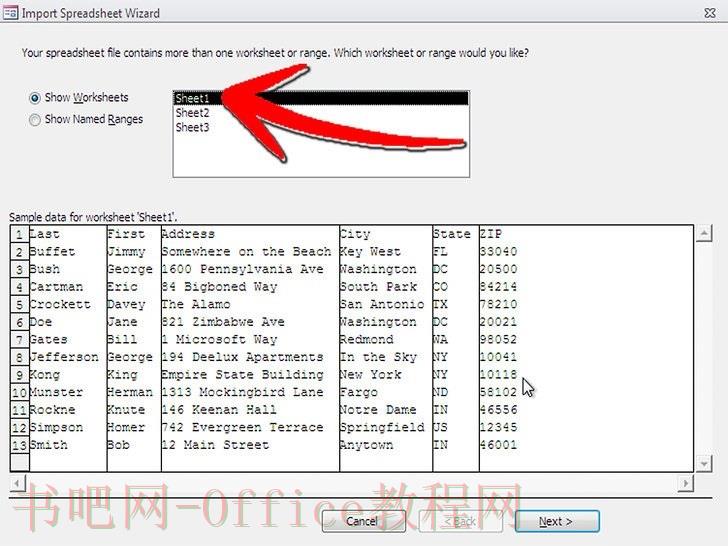Click the '1 Microsoft Way' cell
This screenshot has height=546, width=728.
point(250,340)
